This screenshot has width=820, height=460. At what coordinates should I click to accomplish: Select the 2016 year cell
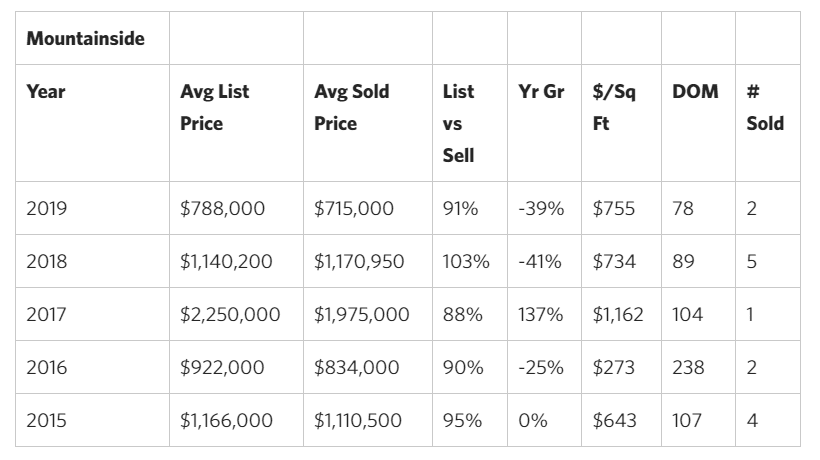[92, 367]
